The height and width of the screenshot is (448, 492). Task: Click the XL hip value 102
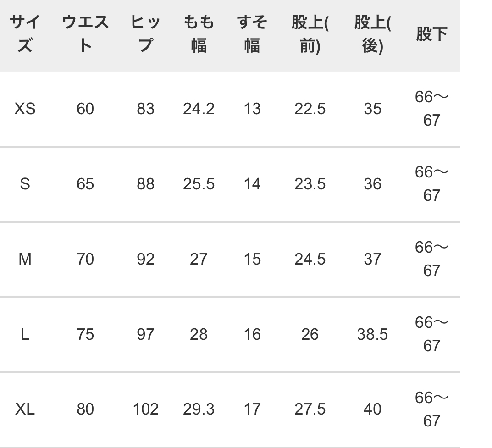(x=146, y=409)
